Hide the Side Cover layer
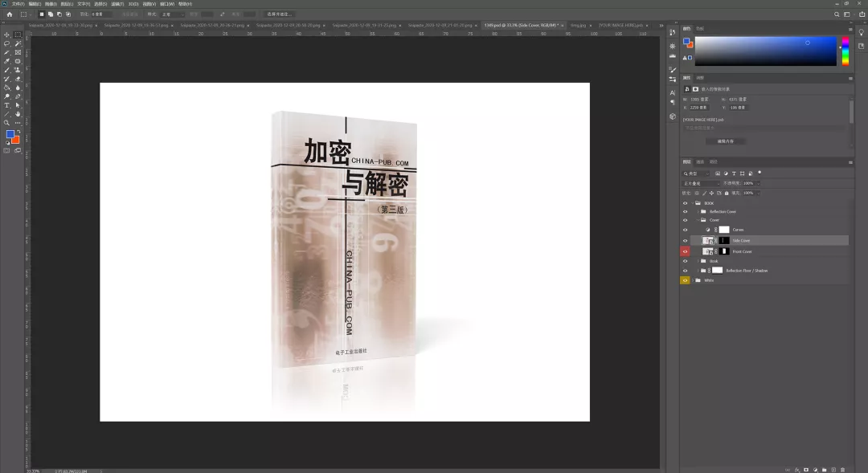The height and width of the screenshot is (473, 868). [x=685, y=241]
